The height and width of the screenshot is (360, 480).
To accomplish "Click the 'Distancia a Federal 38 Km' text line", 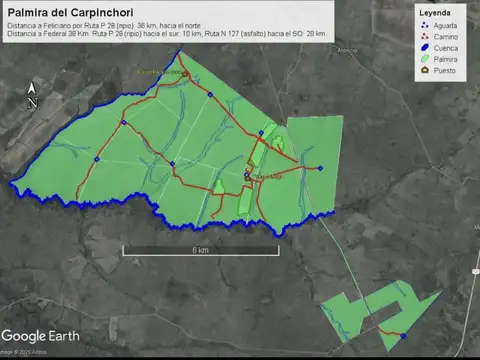I will (167, 34).
